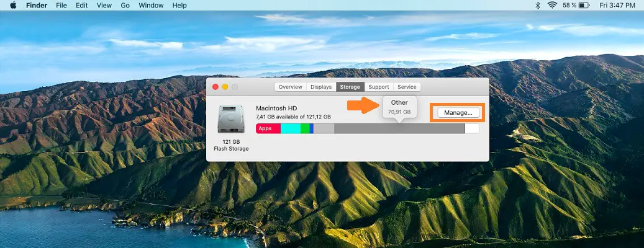Switch to the Displays tab

(x=321, y=87)
